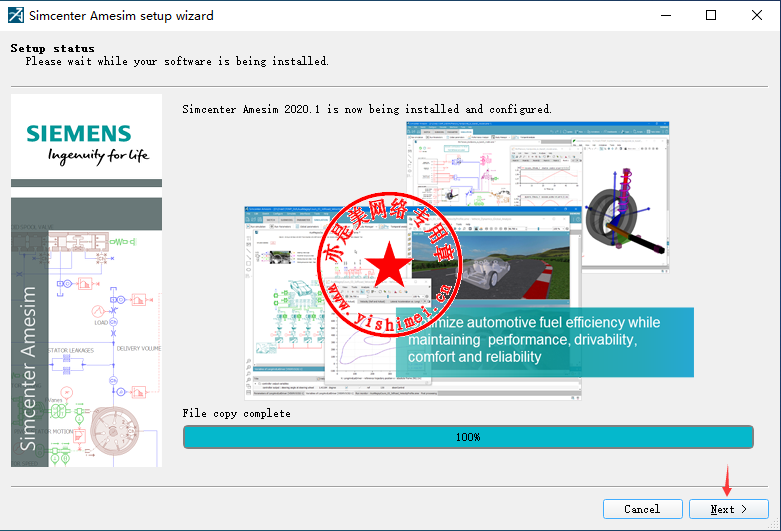This screenshot has height=531, width=781.
Task: Minimize the setup wizard window
Action: [x=666, y=15]
